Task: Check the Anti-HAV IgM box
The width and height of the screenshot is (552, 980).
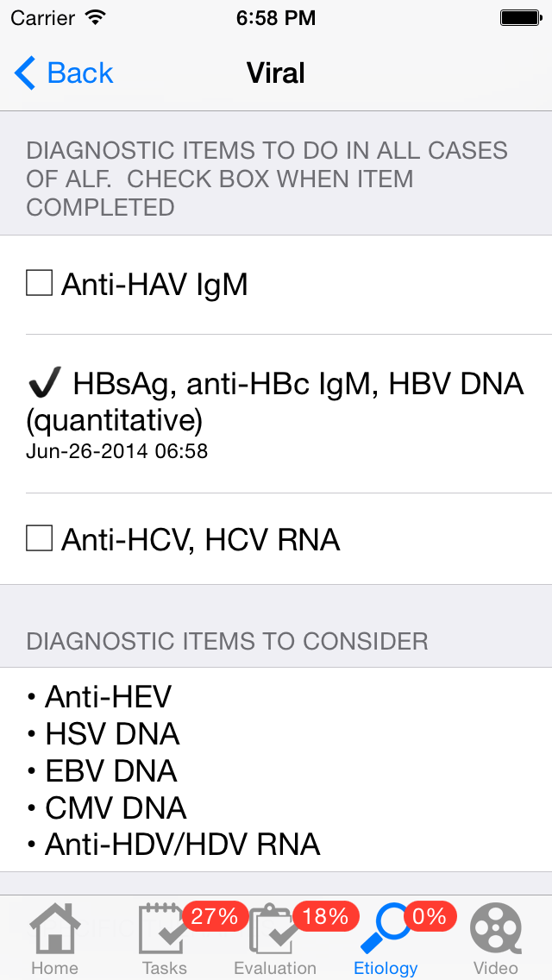Action: click(39, 283)
